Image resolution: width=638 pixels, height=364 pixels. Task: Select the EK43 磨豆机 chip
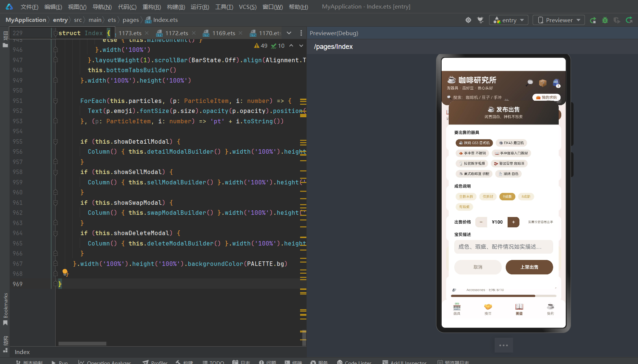click(511, 143)
